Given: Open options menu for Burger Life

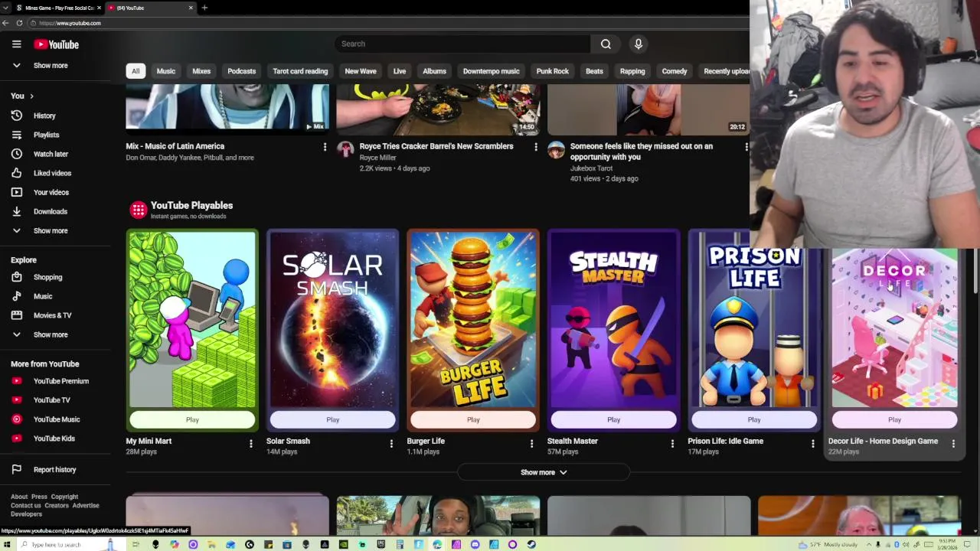Looking at the screenshot, I should pos(531,443).
